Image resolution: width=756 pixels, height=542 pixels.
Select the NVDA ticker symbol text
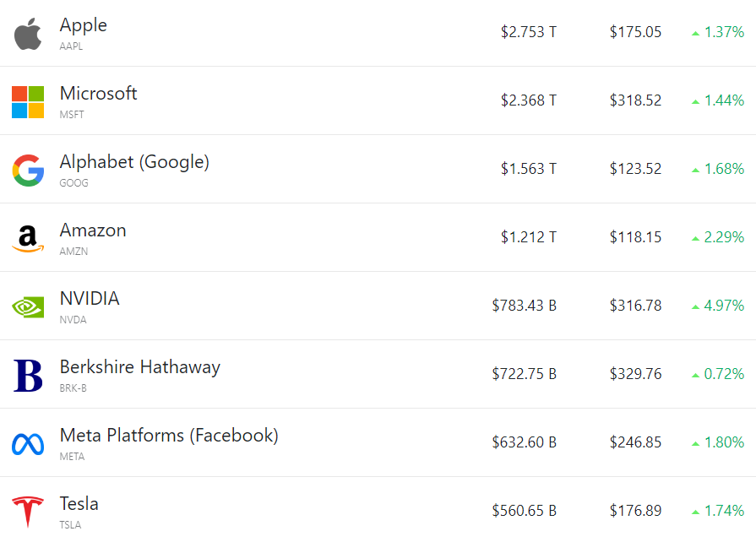pos(73,320)
